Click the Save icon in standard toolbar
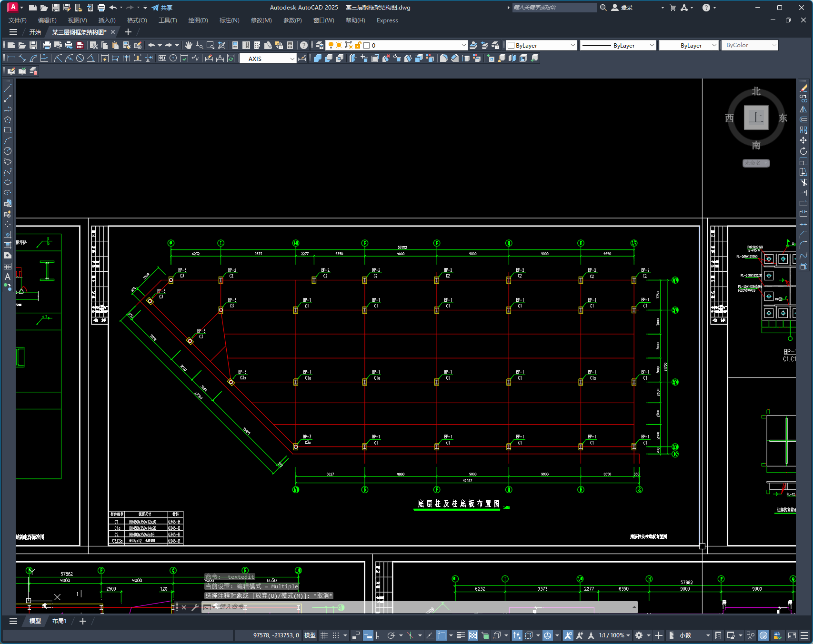Image resolution: width=813 pixels, height=644 pixels. (33, 45)
